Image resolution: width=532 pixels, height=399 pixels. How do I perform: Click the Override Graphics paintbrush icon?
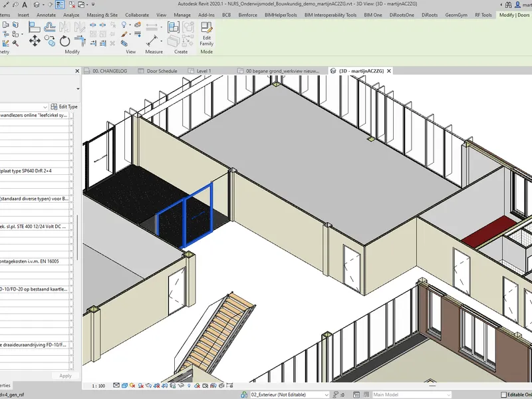coord(124,34)
